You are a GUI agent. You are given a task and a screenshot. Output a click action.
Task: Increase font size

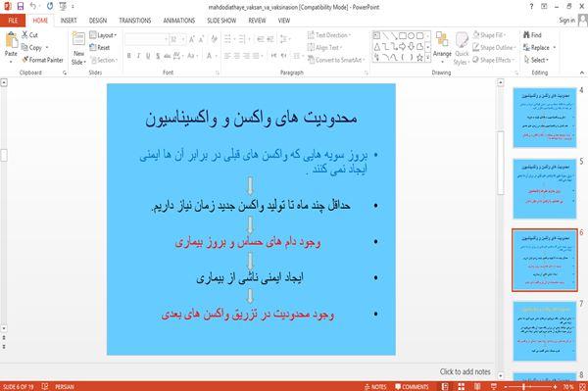coord(192,39)
